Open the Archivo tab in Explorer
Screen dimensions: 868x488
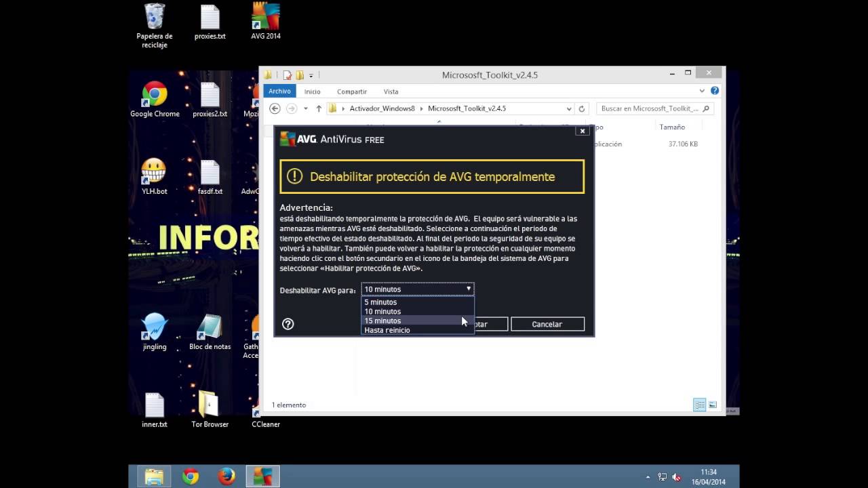point(279,91)
